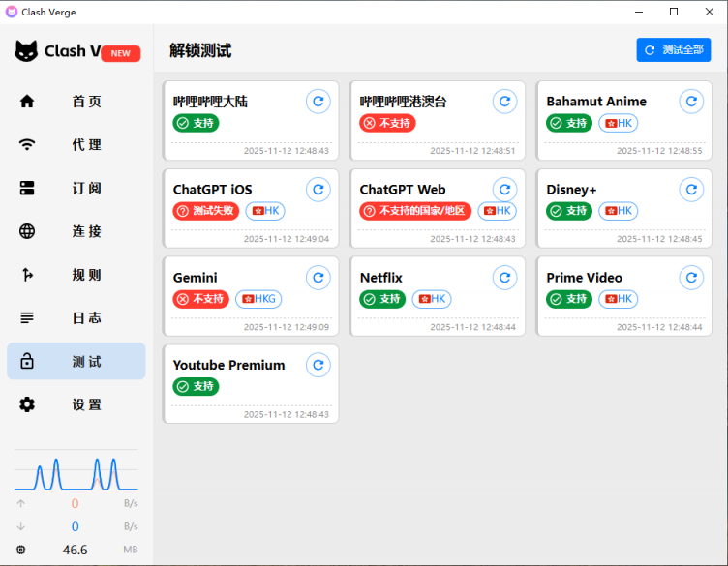Open the 首页 home page
Viewport: 728px width, 566px height.
[x=76, y=102]
